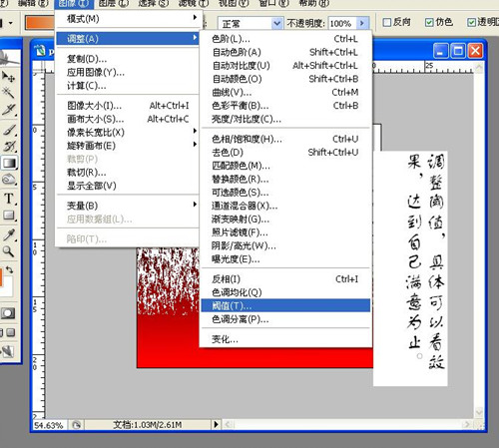Click the vertical scrollbar up arrow
Image resolution: width=499 pixels, height=448 pixels.
click(x=479, y=67)
